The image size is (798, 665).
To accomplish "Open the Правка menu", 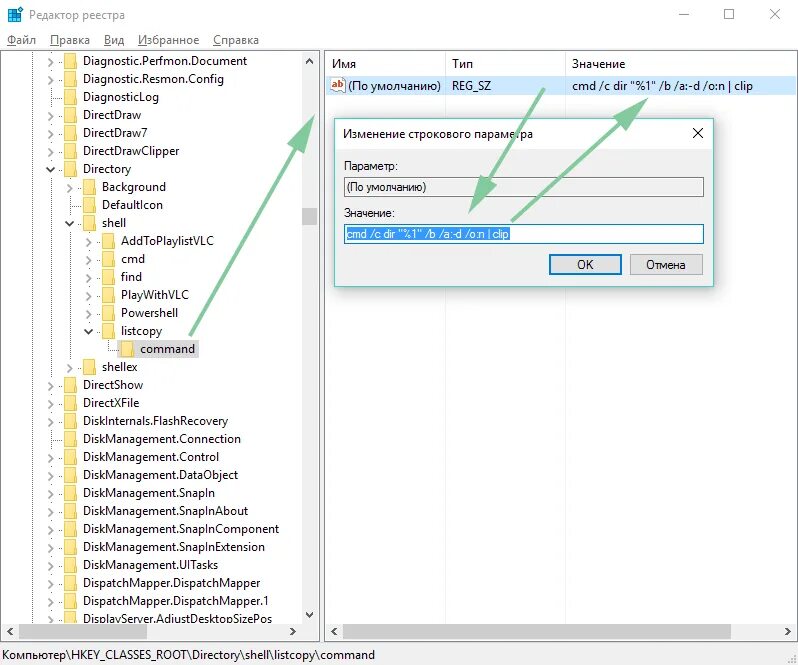I will click(70, 40).
